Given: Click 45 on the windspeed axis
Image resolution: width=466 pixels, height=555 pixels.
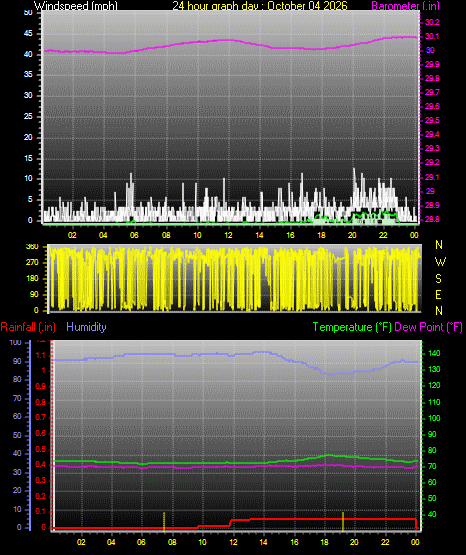Looking at the screenshot, I should pyautogui.click(x=28, y=34).
